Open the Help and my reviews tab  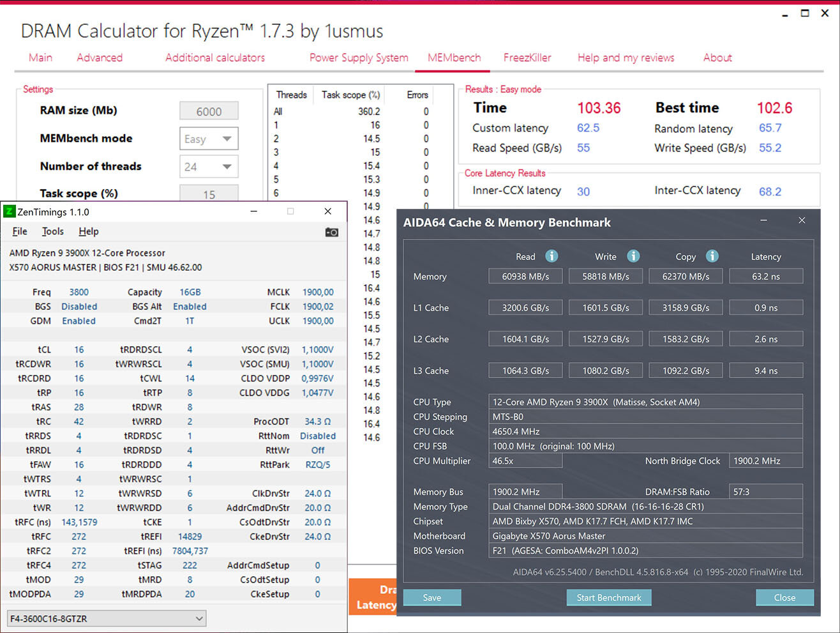[x=626, y=57]
